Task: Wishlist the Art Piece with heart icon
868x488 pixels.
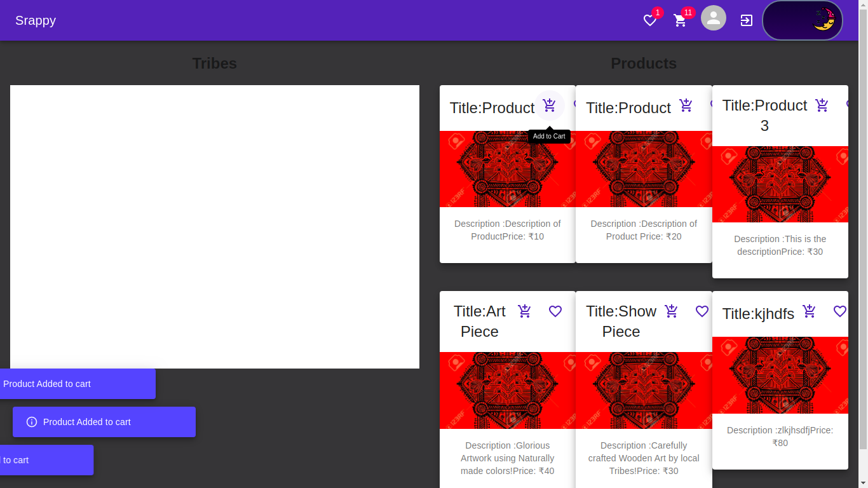Action: 555,311
